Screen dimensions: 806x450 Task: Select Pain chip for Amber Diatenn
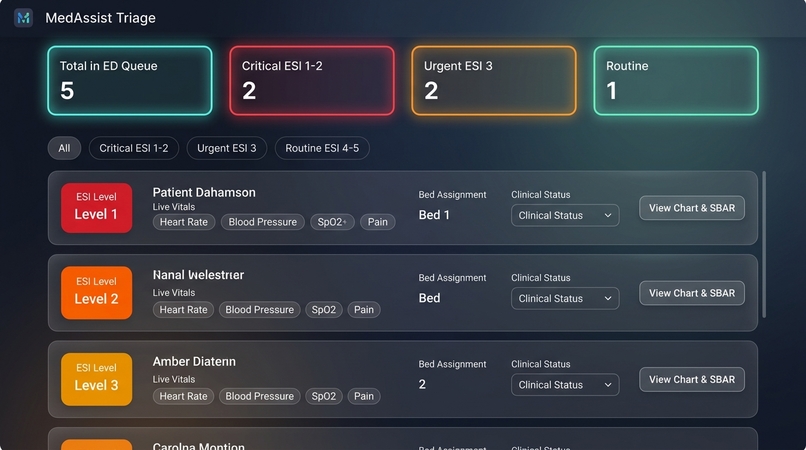(x=364, y=396)
